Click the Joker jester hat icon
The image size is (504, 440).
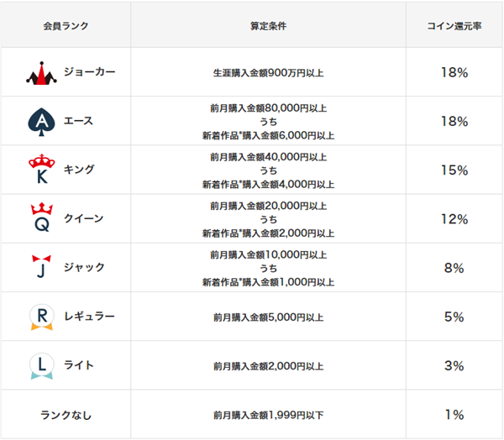point(40,73)
